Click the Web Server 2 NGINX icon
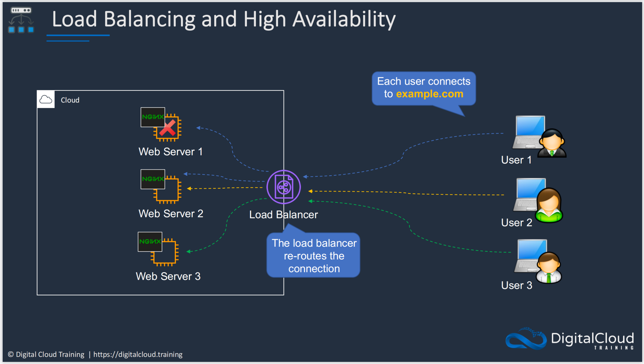This screenshot has height=364, width=644. [x=161, y=186]
